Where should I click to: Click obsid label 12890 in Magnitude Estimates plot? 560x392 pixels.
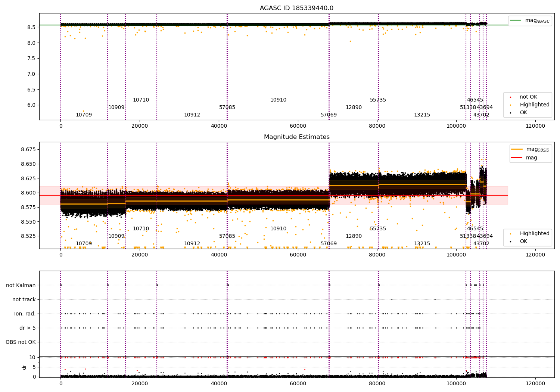pos(354,236)
